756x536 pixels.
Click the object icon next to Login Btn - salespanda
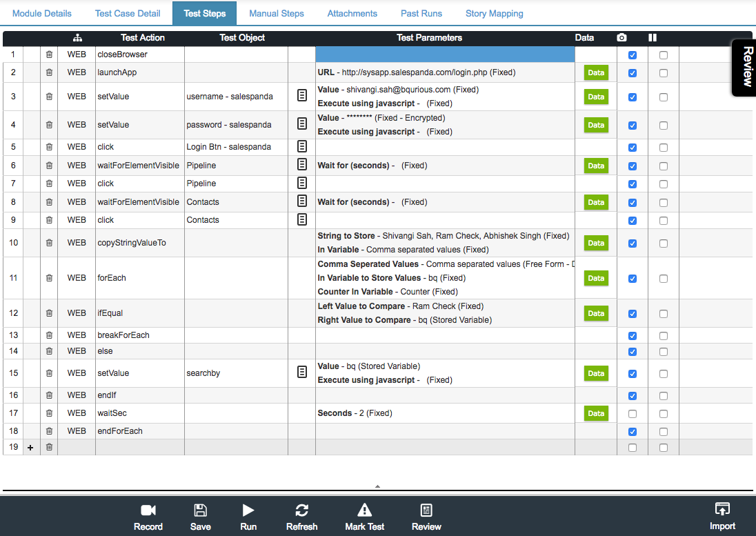(x=302, y=146)
